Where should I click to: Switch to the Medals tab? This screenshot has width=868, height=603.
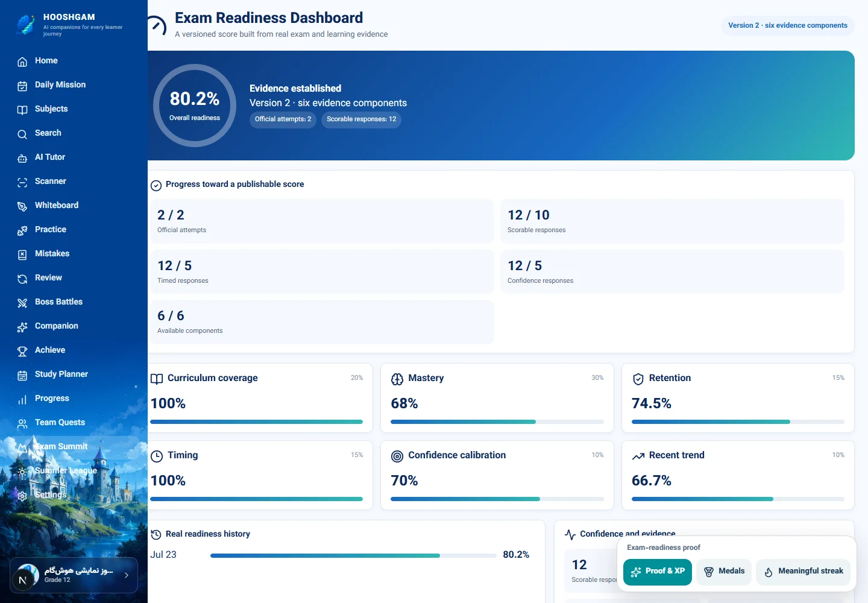724,572
